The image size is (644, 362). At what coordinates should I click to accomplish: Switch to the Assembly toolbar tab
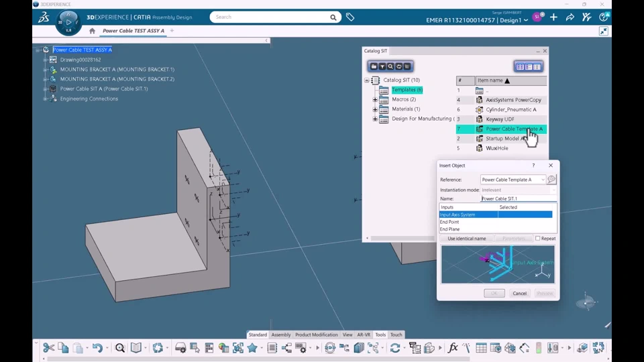click(281, 335)
